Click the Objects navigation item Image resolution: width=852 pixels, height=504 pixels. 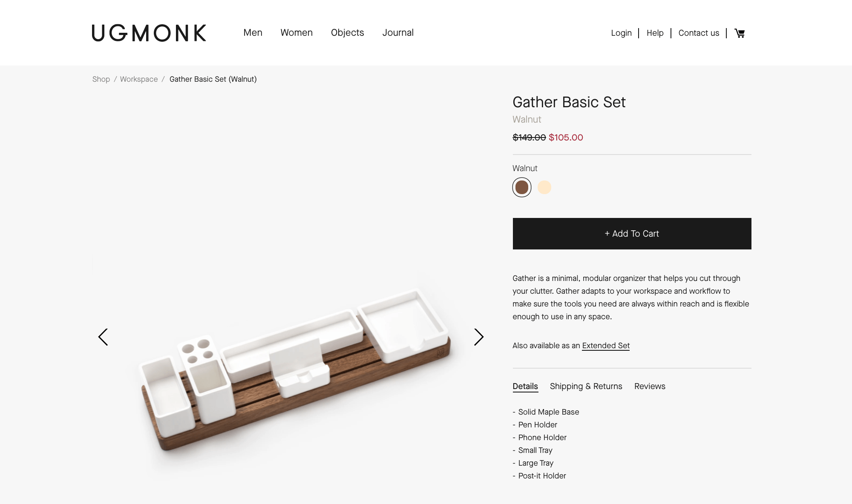point(348,32)
